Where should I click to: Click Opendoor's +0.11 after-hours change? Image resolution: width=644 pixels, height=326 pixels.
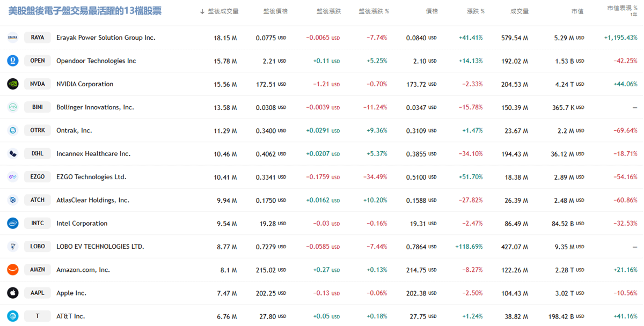tap(326, 61)
